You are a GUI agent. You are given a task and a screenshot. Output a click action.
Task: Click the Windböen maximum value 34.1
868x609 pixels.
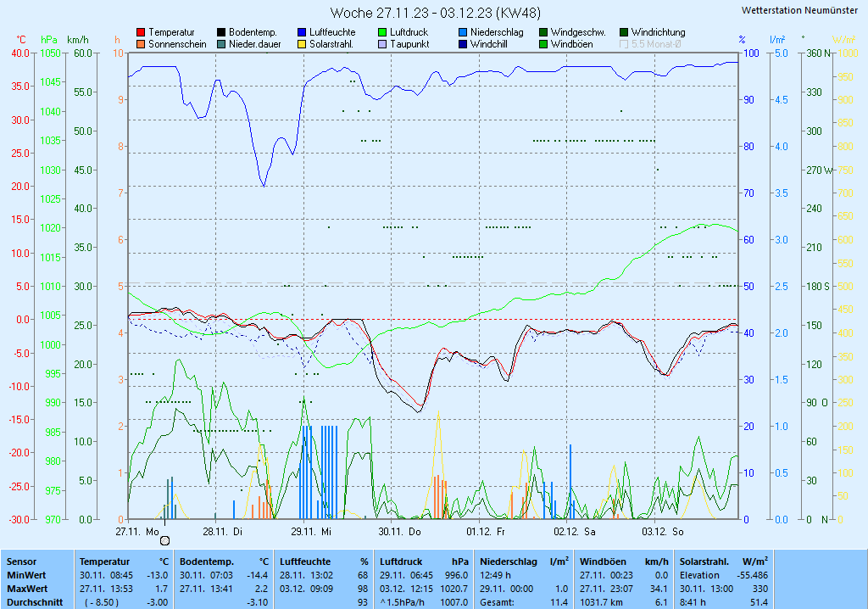pos(661,589)
